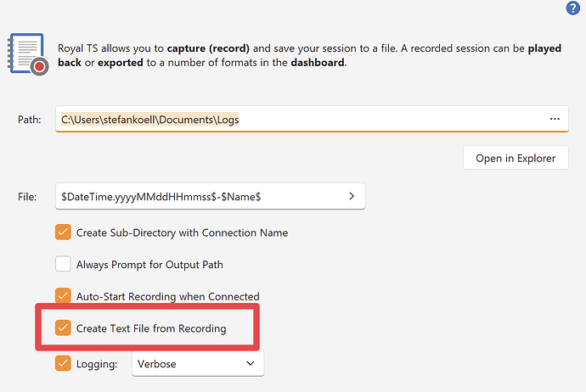
Task: Click into the Path text field
Action: tap(297, 120)
